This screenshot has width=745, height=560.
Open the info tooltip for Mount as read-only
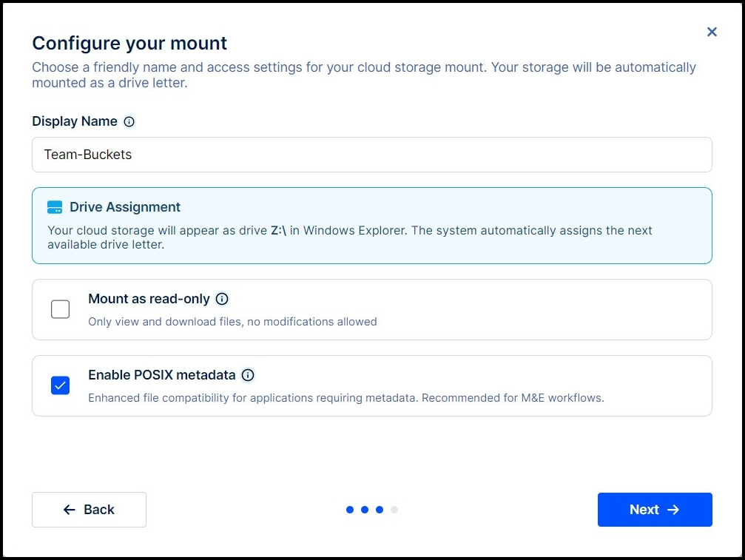[x=222, y=299]
